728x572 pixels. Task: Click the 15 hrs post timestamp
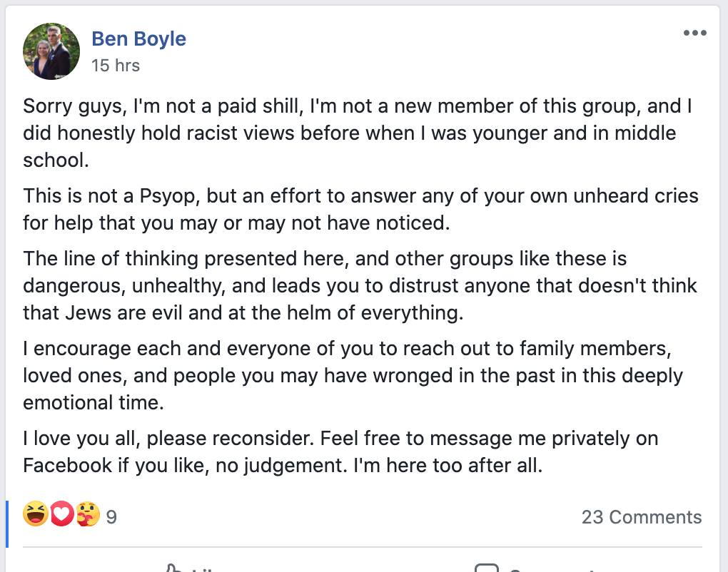116,66
